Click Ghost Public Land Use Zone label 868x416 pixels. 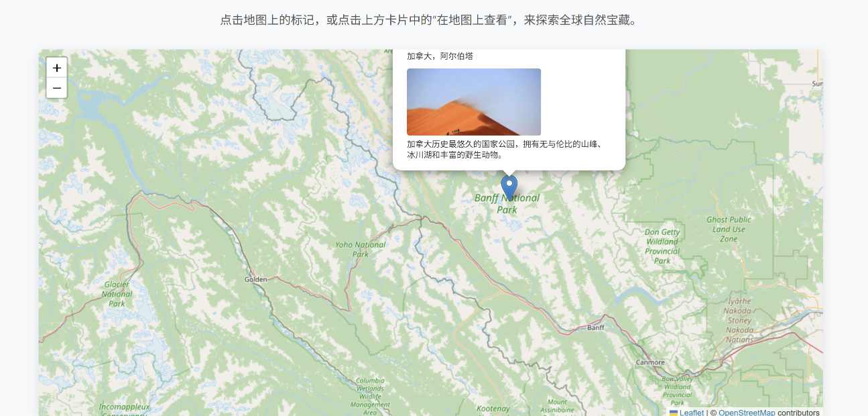pyautogui.click(x=729, y=229)
